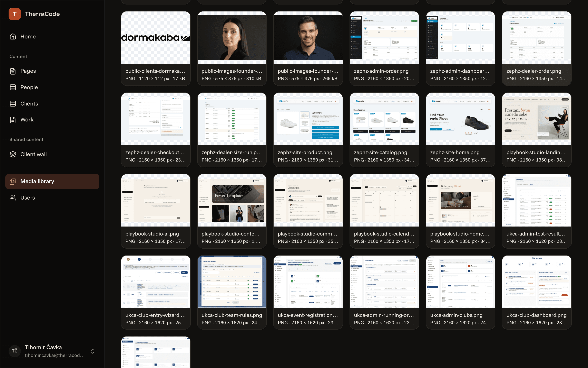Screen dimensions: 588x368
Task: Click the TČ user avatar
Action: point(14,351)
